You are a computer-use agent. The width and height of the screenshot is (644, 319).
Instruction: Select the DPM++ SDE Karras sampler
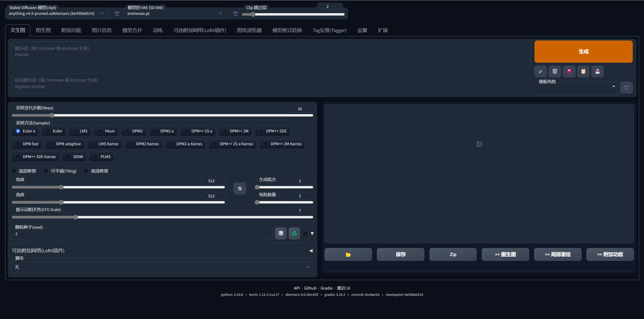(x=35, y=157)
